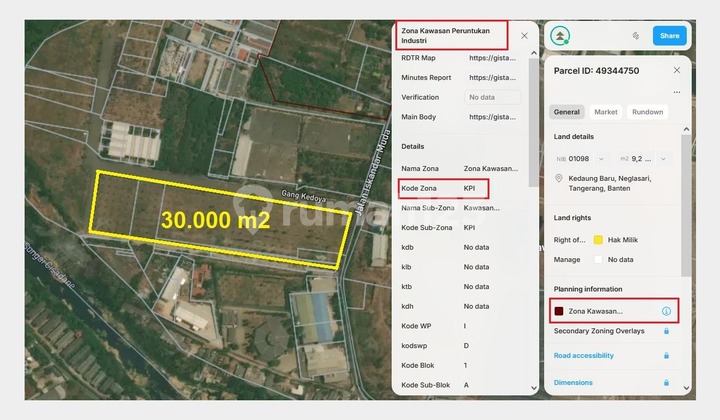Click the parcel panel scroll up arrow

pos(686,129)
